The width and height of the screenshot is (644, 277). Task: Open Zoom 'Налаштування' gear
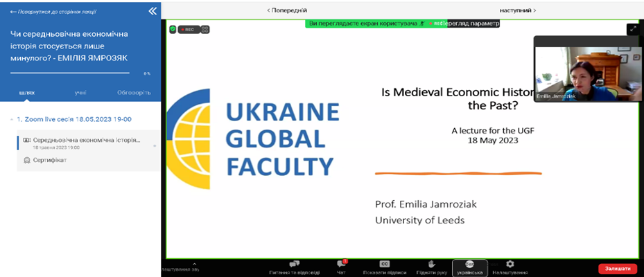[510, 267]
